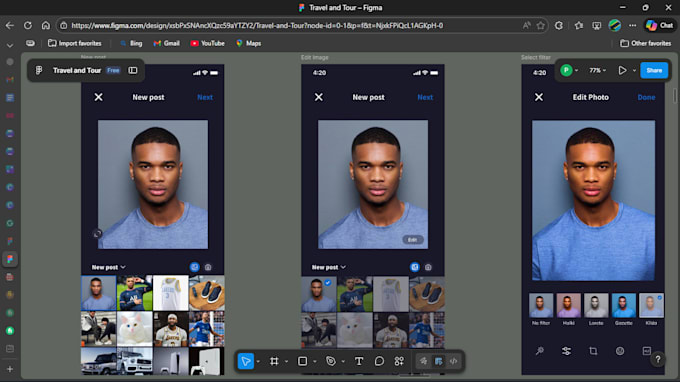The height and width of the screenshot is (382, 680).
Task: Open the 77% zoom dropdown
Action: pos(597,70)
